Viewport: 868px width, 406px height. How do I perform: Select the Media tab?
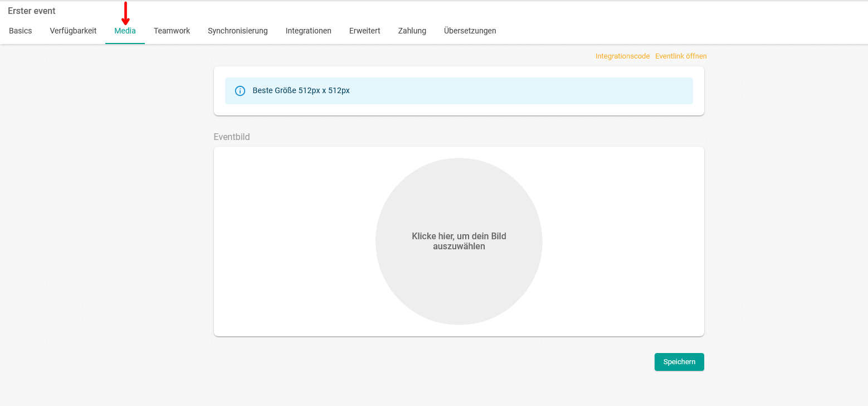[125, 31]
